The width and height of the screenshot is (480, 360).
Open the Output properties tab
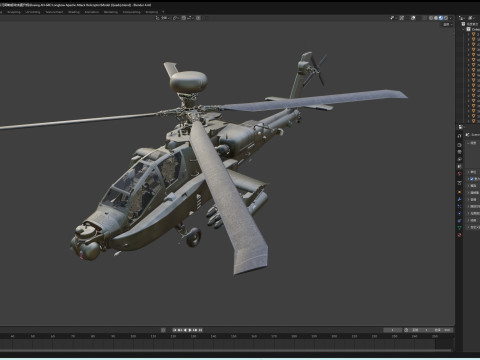pyautogui.click(x=459, y=152)
